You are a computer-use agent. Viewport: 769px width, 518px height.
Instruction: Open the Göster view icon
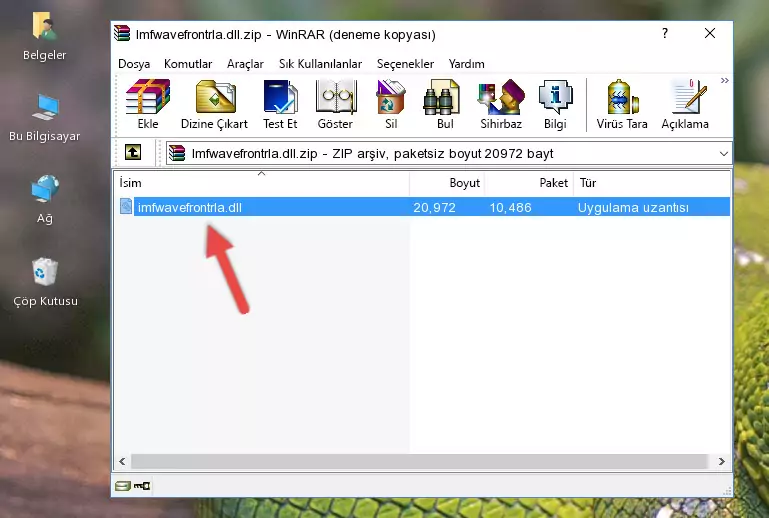(335, 104)
